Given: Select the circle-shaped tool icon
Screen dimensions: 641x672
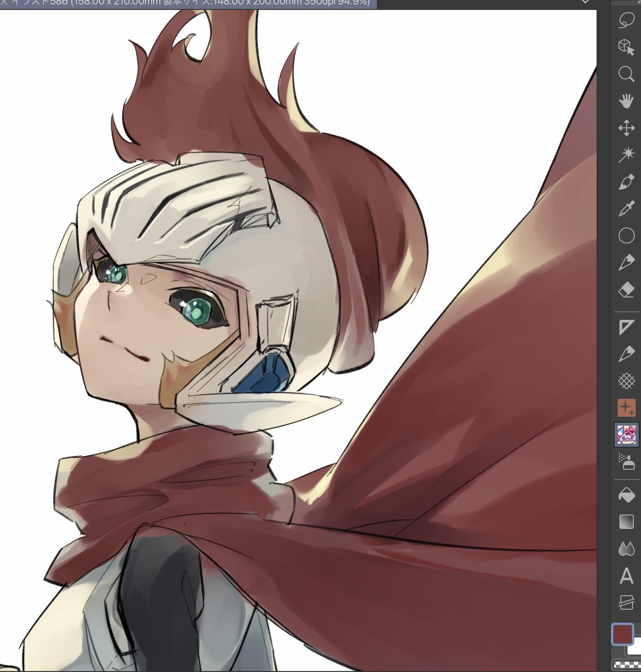Looking at the screenshot, I should pos(626,236).
